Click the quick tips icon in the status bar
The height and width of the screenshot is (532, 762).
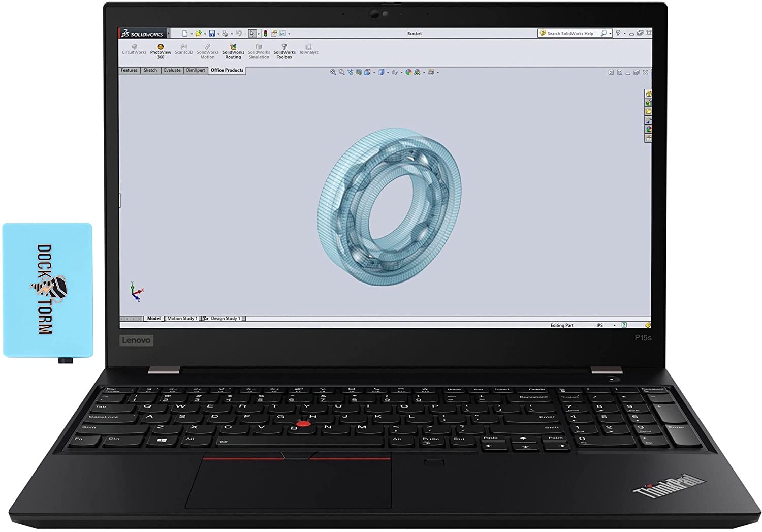[624, 325]
